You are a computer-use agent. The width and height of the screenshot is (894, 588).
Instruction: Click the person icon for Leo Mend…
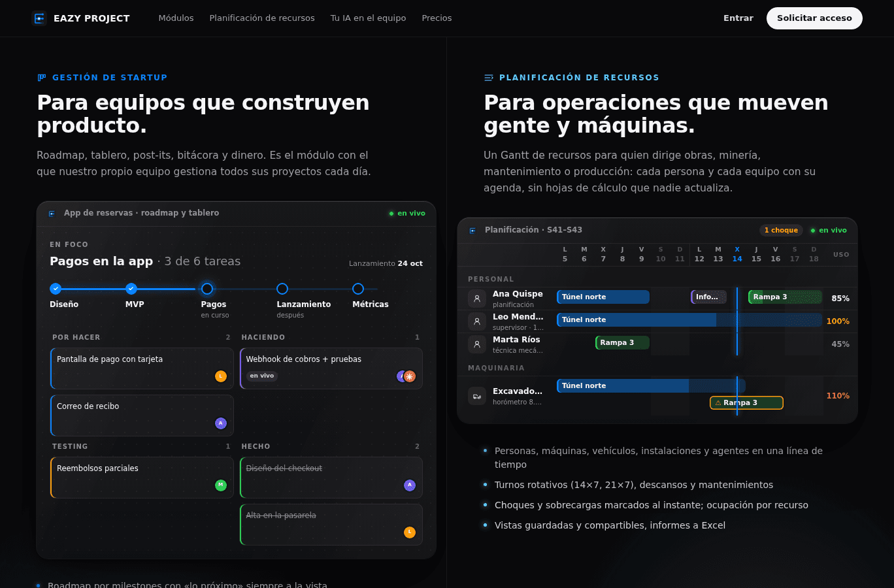(477, 321)
